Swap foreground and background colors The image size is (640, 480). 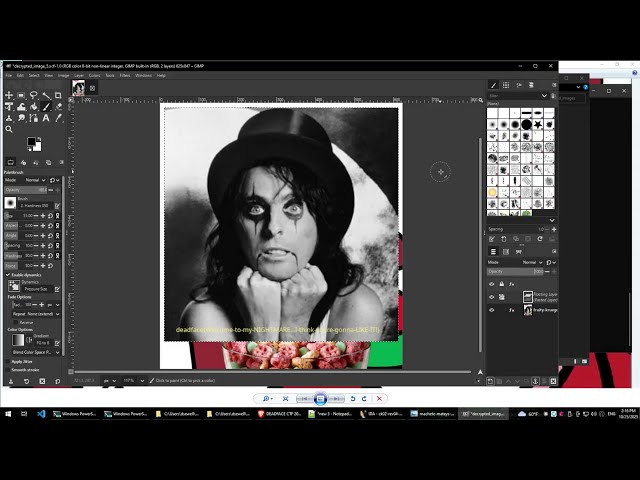coord(40,139)
